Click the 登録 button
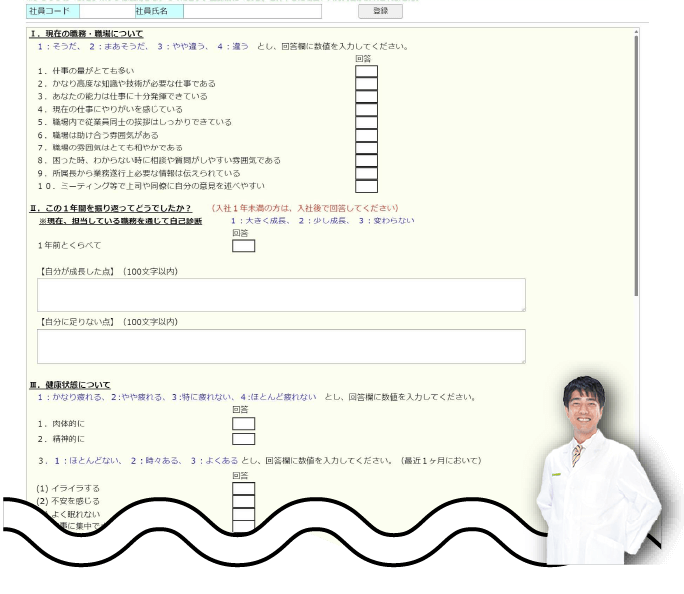 (380, 11)
